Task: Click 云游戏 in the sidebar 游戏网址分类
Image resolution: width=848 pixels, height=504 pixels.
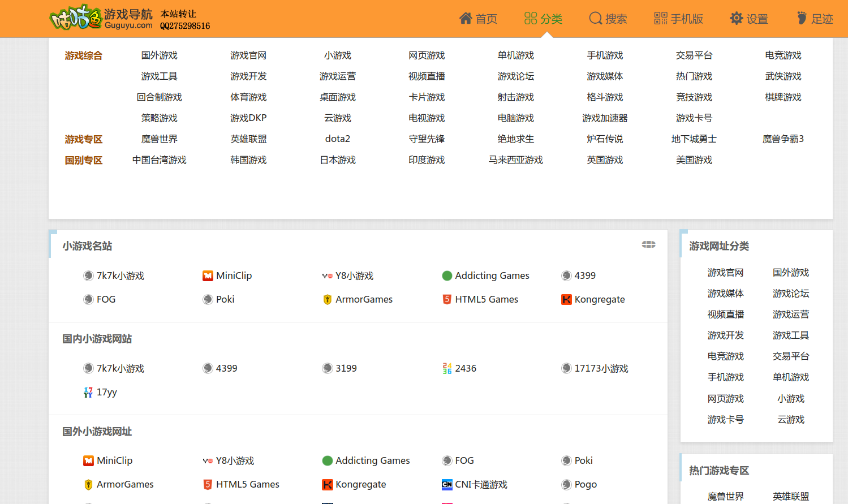Action: point(790,420)
